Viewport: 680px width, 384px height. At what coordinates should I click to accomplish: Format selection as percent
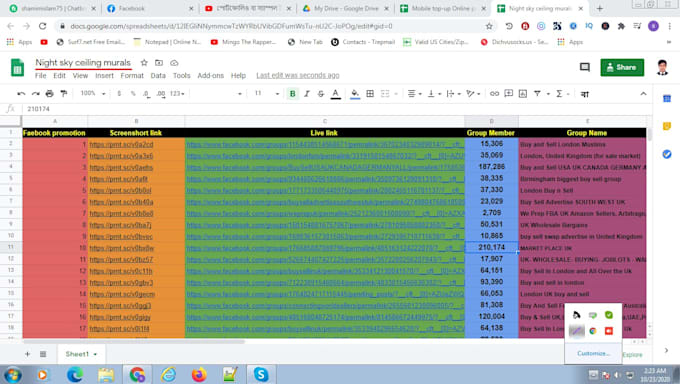[x=133, y=94]
